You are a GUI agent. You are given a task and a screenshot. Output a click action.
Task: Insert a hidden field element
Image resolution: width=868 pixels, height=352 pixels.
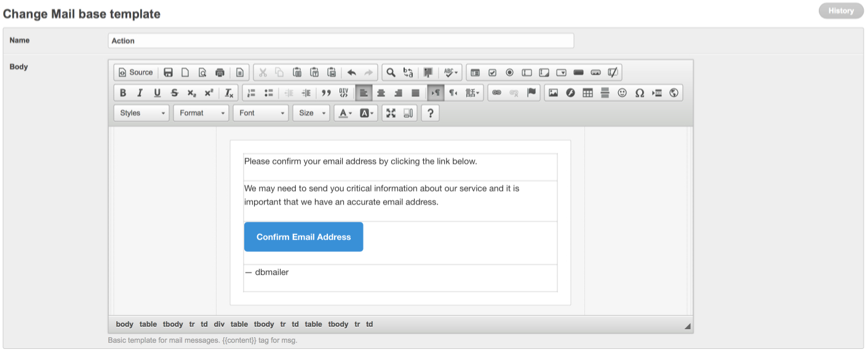coord(613,73)
